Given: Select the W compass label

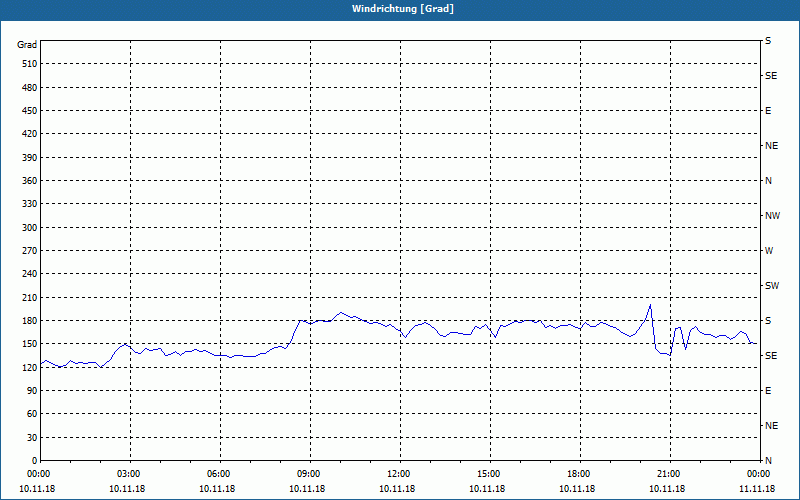Looking at the screenshot, I should click(769, 251).
